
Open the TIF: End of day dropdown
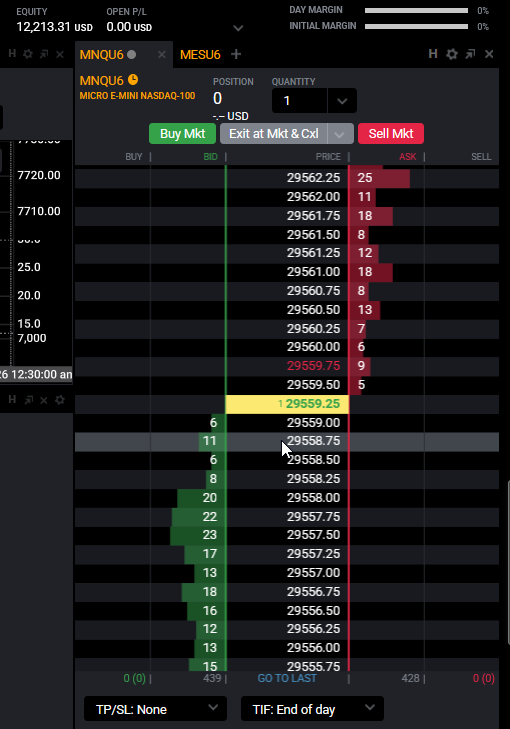(x=312, y=709)
